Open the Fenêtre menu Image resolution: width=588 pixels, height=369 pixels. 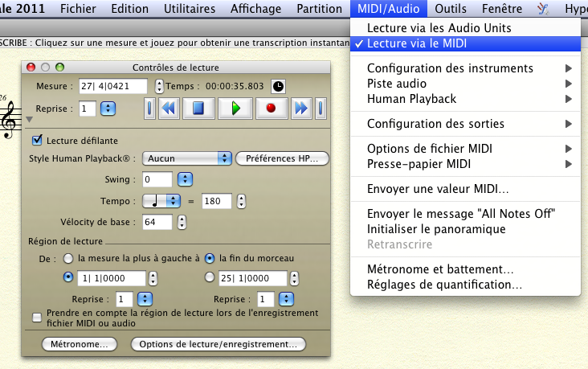[x=502, y=8]
